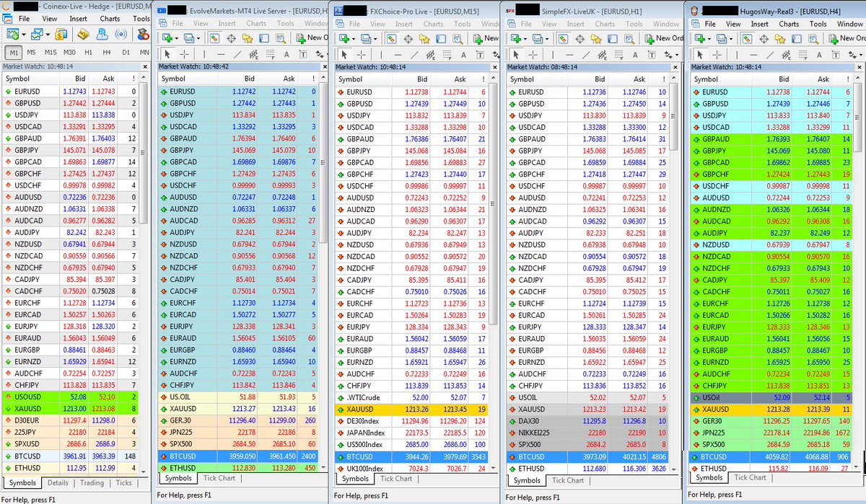Click Market Watch dollar icon in Coinexx window
Image resolution: width=866 pixels, height=504 pixels.
61,34
